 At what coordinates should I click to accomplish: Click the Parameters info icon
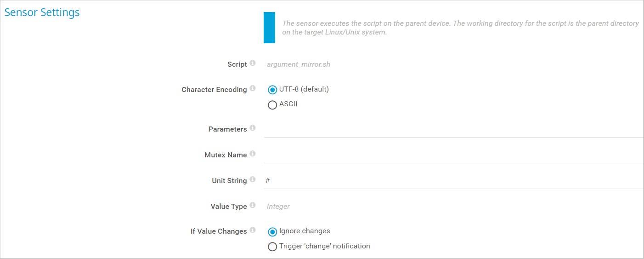click(253, 128)
